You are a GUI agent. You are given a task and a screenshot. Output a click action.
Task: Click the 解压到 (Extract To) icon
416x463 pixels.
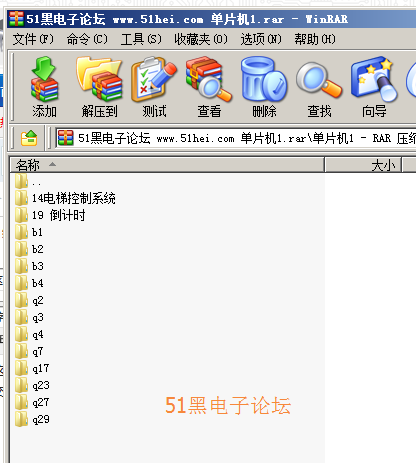coord(99,88)
